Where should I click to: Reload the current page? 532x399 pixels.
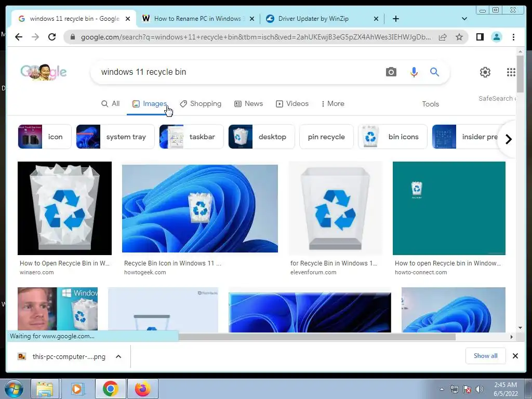52,37
